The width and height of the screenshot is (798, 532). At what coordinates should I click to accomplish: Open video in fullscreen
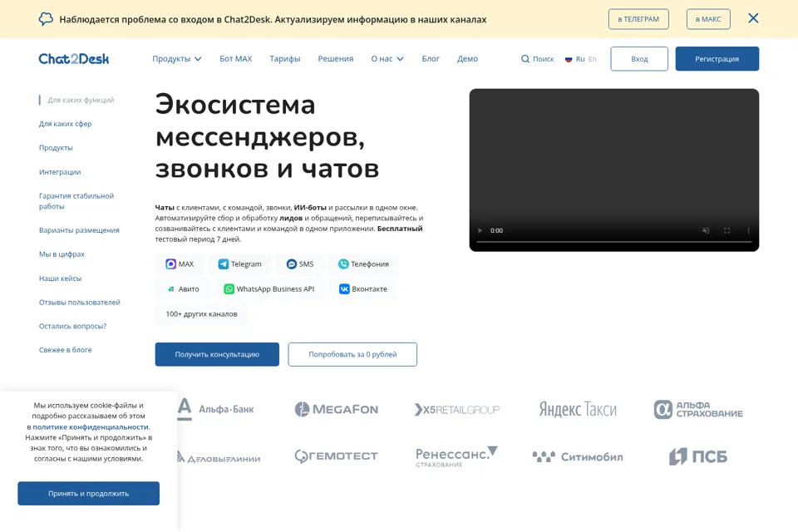click(x=727, y=230)
